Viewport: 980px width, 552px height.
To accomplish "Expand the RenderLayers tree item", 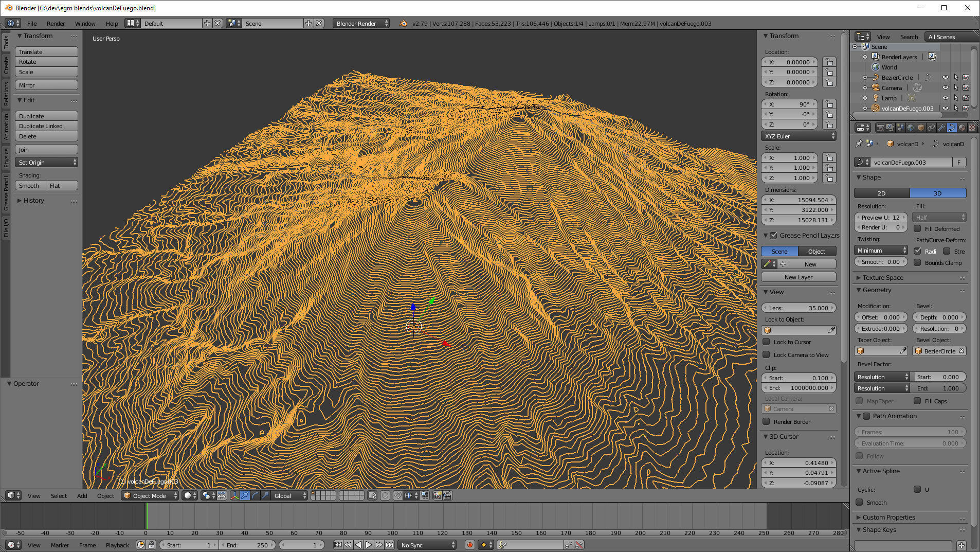I will [865, 57].
